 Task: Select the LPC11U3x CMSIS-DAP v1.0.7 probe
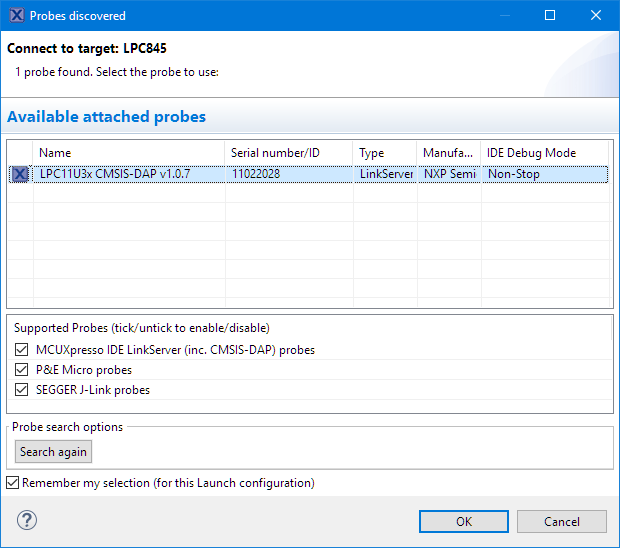128,174
